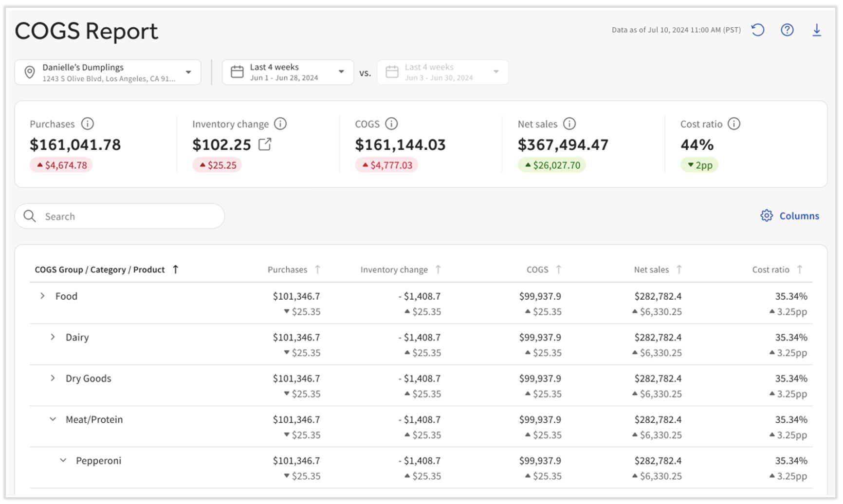
Task: Open the Inventory change external link icon
Action: [264, 144]
